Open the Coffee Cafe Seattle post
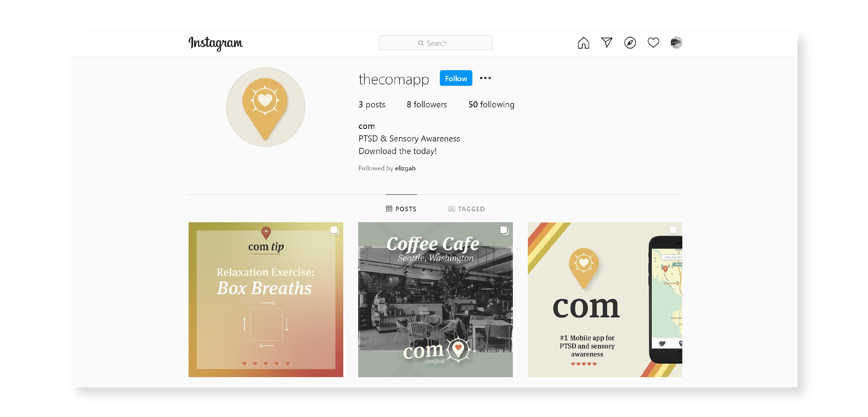Image resolution: width=868 pixels, height=417 pixels. click(x=435, y=299)
